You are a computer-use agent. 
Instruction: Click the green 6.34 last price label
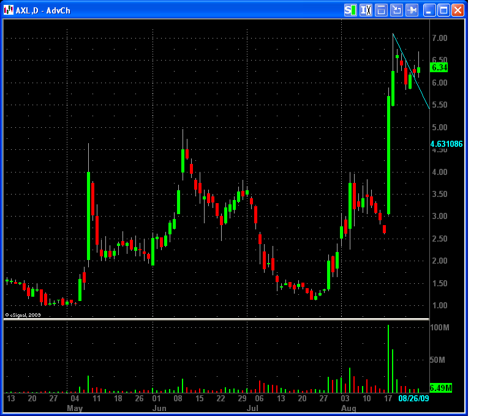point(439,68)
